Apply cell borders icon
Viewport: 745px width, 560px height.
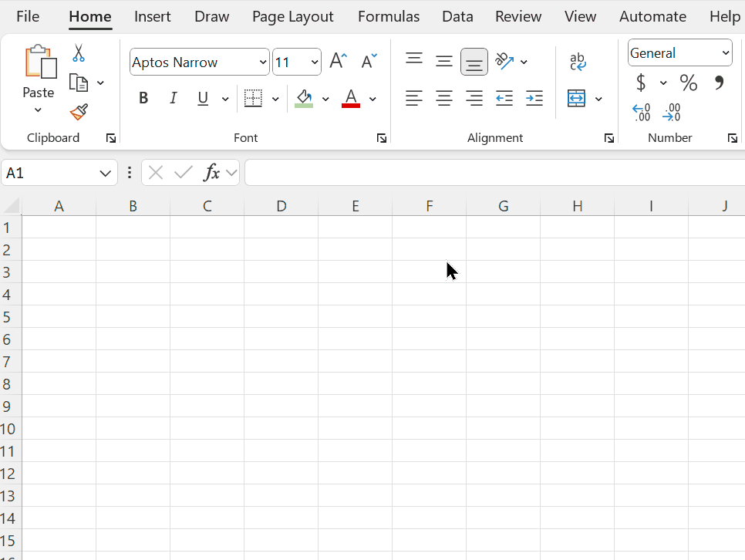(x=253, y=99)
